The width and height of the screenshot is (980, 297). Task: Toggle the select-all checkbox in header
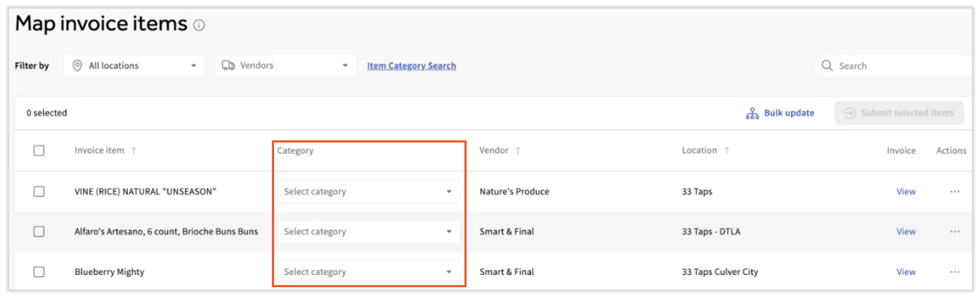pos(39,151)
